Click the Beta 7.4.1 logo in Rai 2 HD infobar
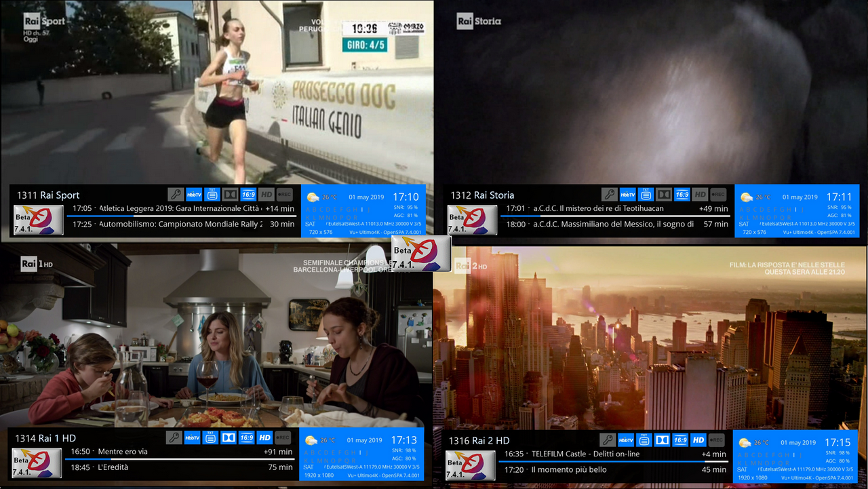 (x=471, y=465)
